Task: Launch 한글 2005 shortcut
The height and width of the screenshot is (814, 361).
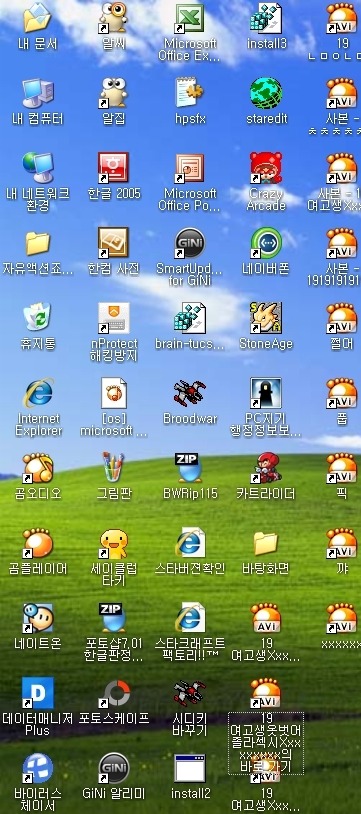Action: pos(113,168)
